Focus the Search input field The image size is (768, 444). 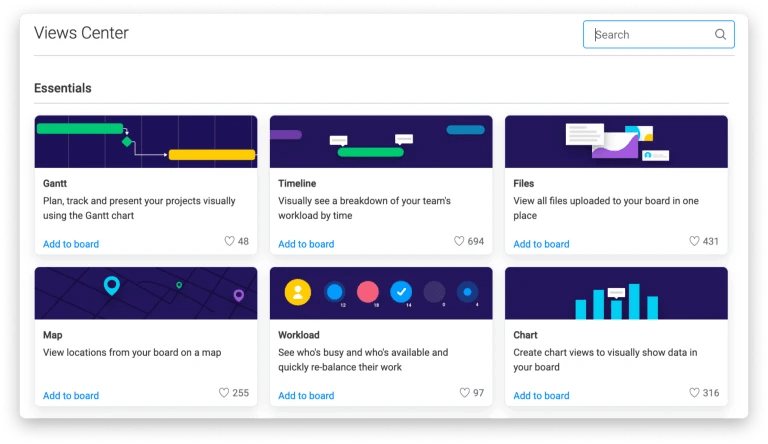[658, 34]
